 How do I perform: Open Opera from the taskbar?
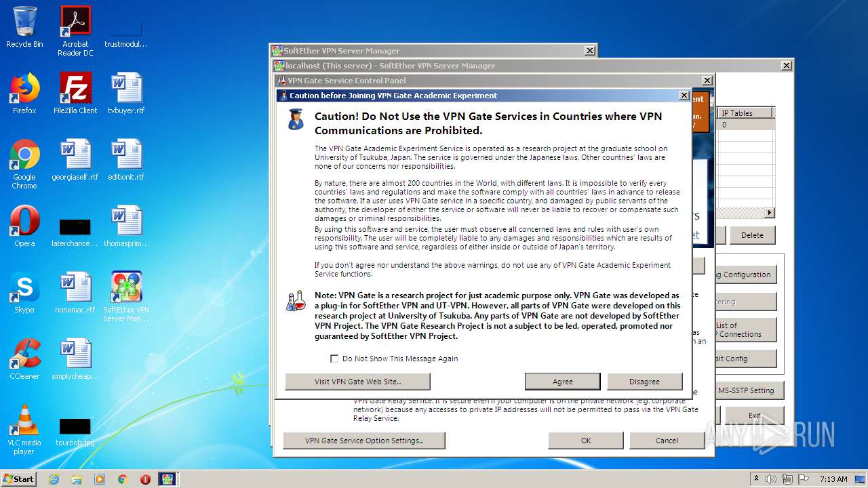[x=145, y=479]
